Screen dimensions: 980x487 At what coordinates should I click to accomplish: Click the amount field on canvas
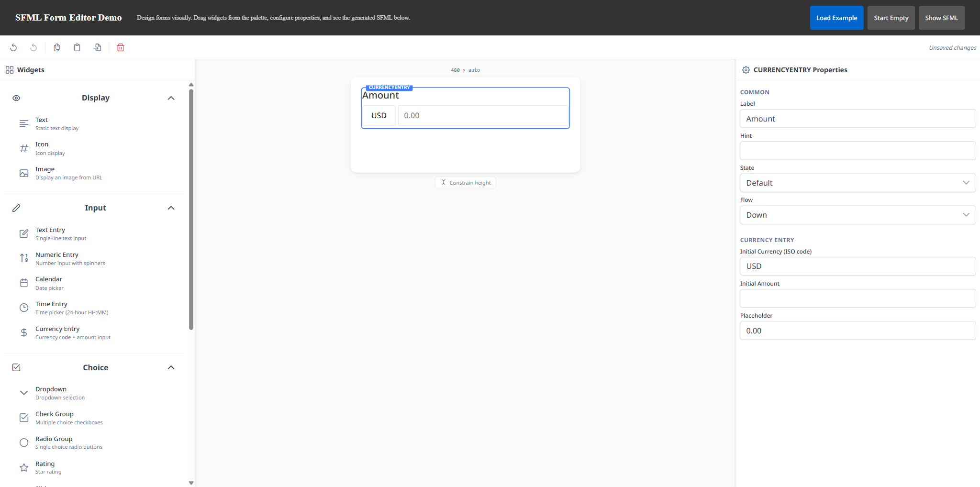483,115
